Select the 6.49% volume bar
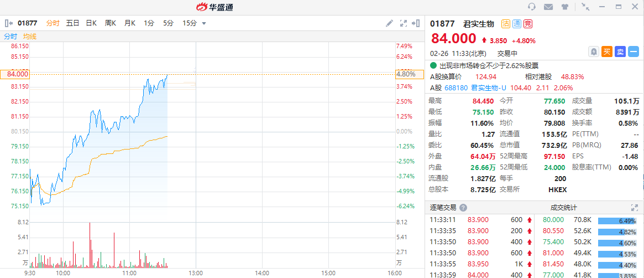Screen dimensions: 644x278 click(617, 221)
